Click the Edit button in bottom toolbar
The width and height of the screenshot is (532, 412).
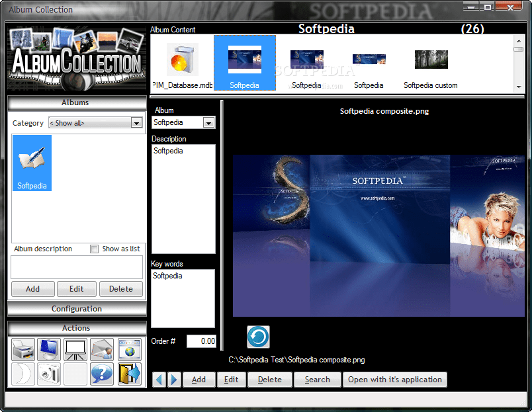tap(232, 380)
